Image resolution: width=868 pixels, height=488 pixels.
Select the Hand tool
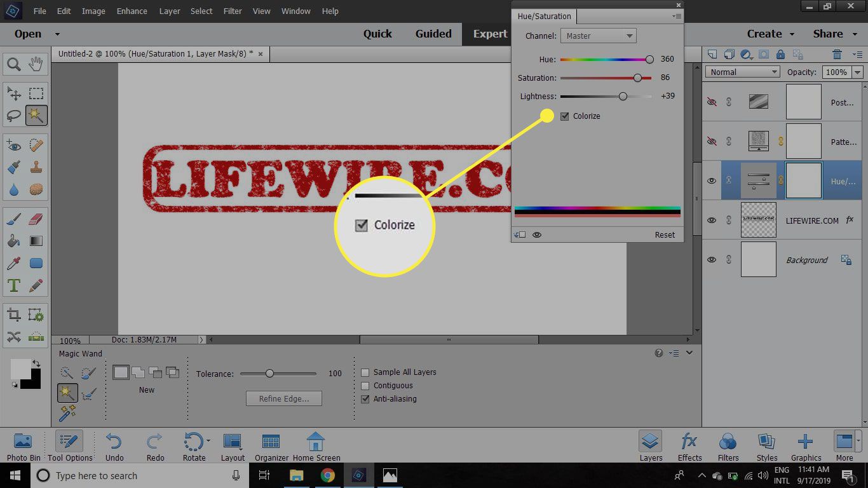36,64
